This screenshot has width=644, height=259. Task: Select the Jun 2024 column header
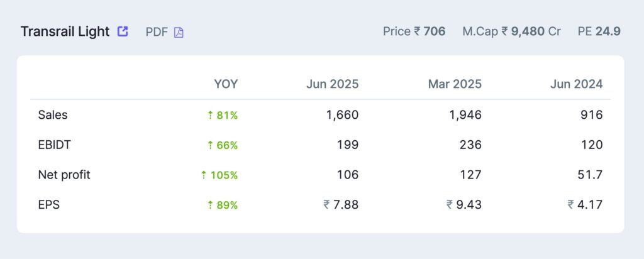(577, 84)
